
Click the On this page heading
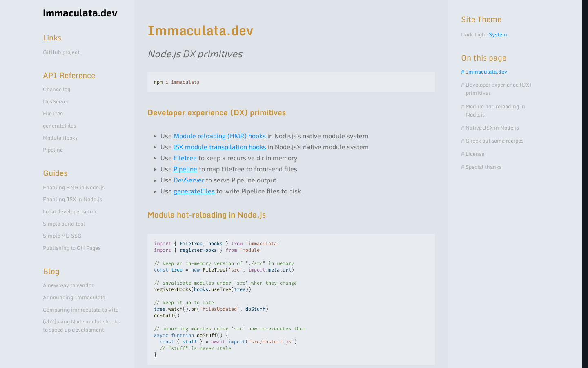tap(483, 58)
